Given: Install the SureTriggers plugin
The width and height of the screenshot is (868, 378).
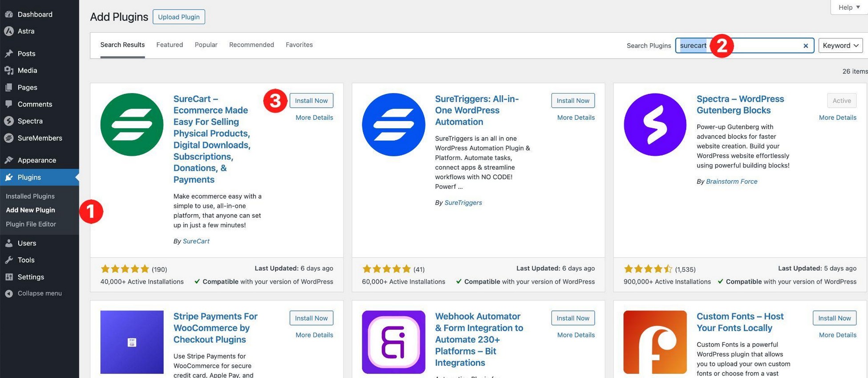Looking at the screenshot, I should 573,101.
